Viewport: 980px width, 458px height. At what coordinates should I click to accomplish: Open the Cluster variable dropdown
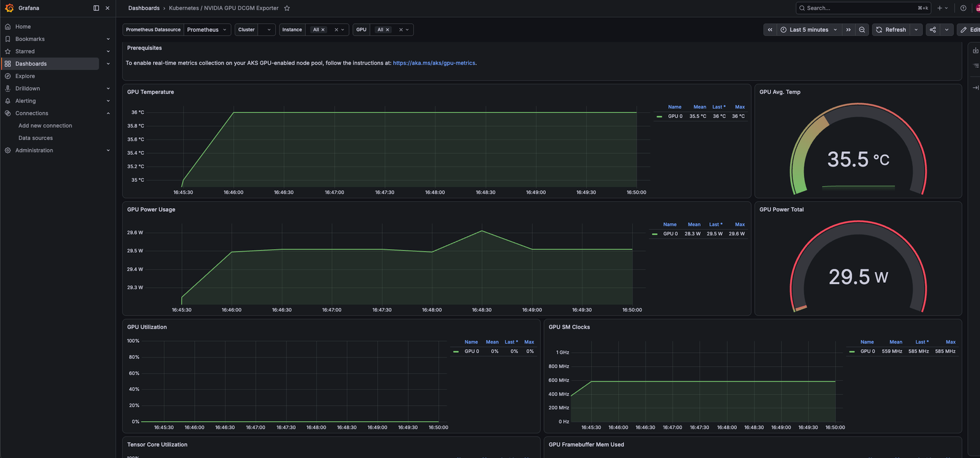(x=267, y=29)
